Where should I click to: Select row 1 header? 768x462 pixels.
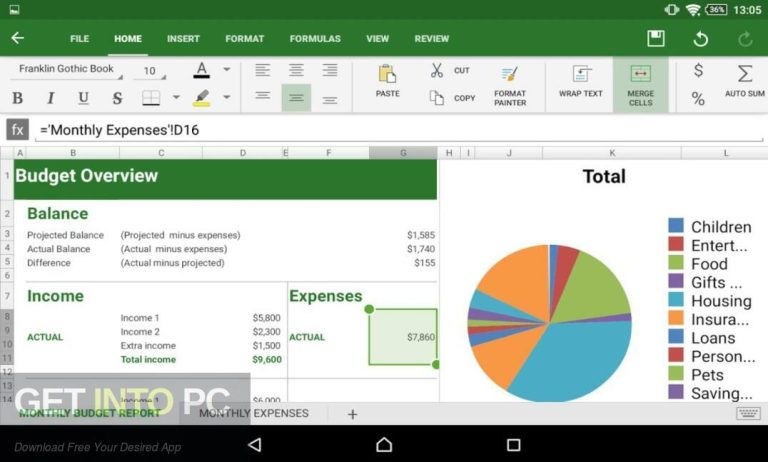[7, 175]
